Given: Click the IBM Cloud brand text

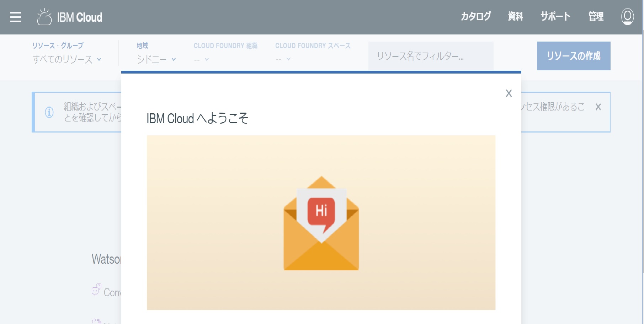Looking at the screenshot, I should [x=80, y=17].
